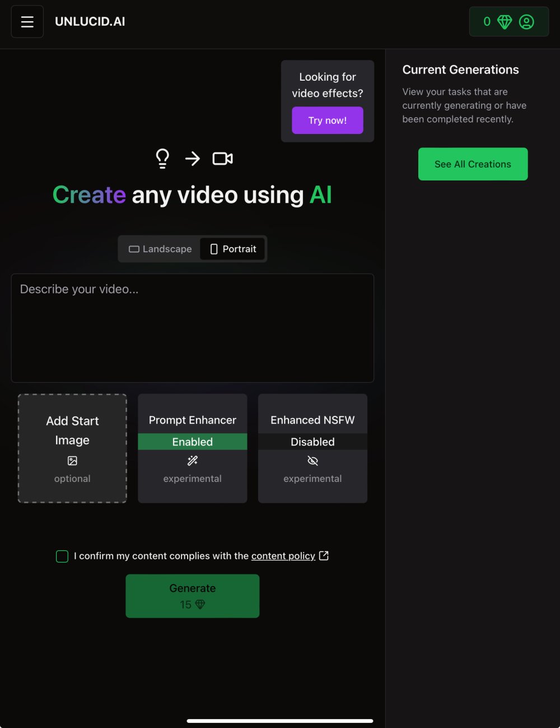Screen dimensions: 560x728
Task: Click the crossed-eye Enhanced NSFW icon
Action: point(312,461)
